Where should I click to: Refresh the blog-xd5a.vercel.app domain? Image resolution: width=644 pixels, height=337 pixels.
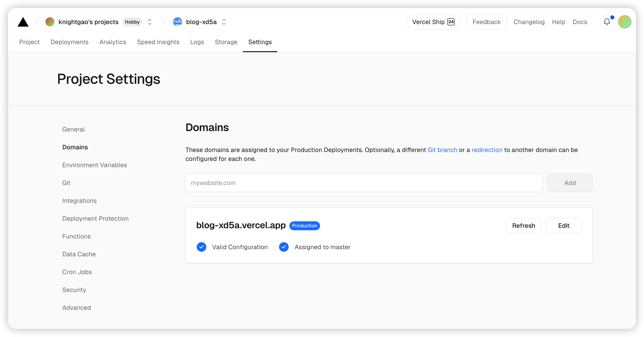click(524, 226)
